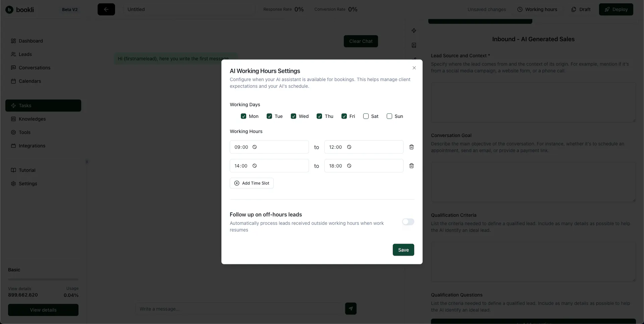Click the Dashboard grid icon

(13, 41)
